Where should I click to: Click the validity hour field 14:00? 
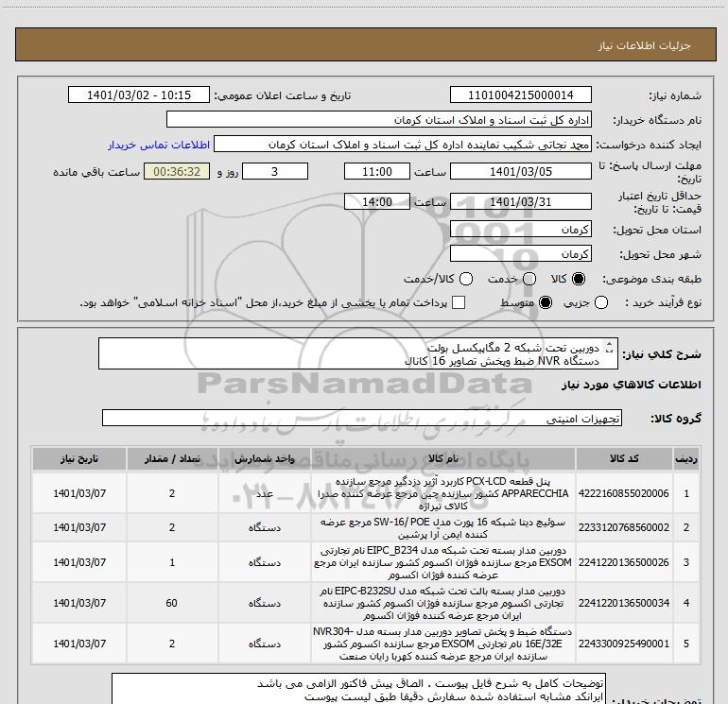[377, 202]
